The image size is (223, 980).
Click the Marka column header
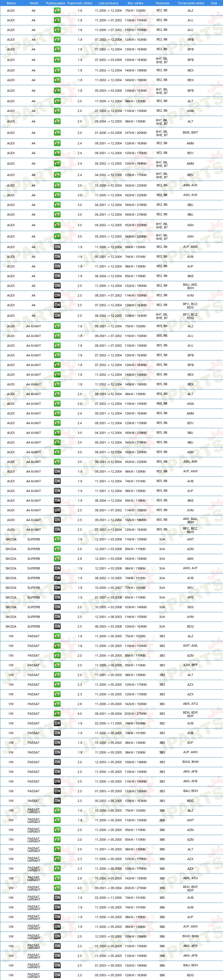[11, 3]
